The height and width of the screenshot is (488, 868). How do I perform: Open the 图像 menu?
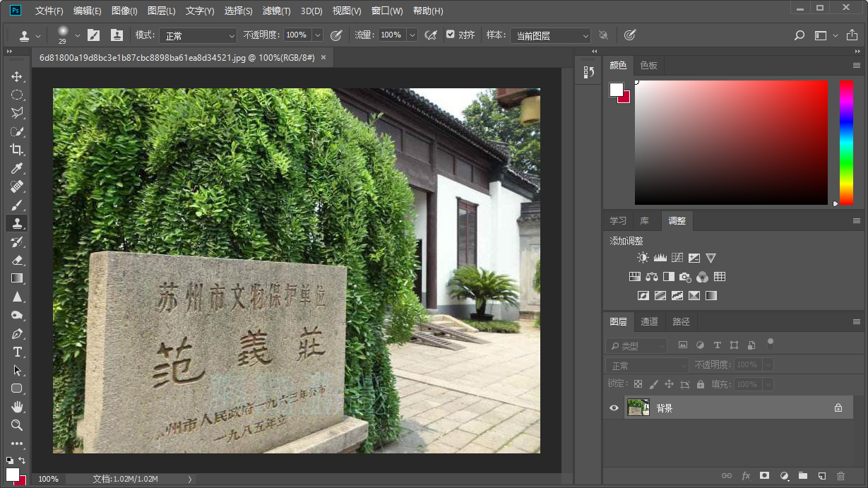(124, 11)
